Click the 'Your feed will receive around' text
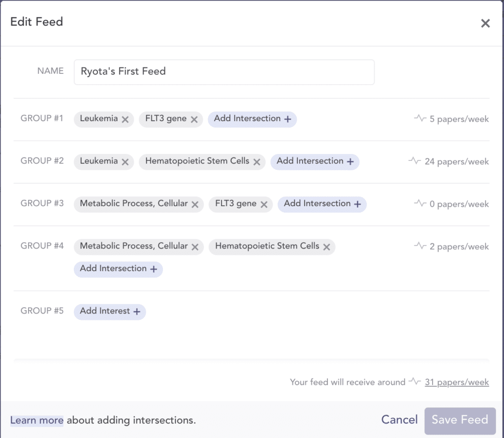Viewport: 504px width, 438px height. point(347,382)
